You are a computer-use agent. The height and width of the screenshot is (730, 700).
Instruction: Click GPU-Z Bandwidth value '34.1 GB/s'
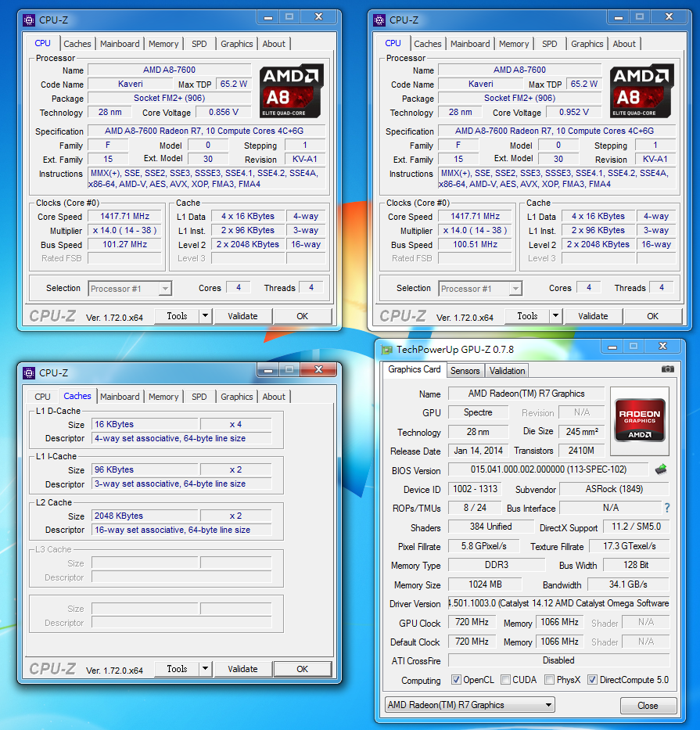[x=628, y=584]
